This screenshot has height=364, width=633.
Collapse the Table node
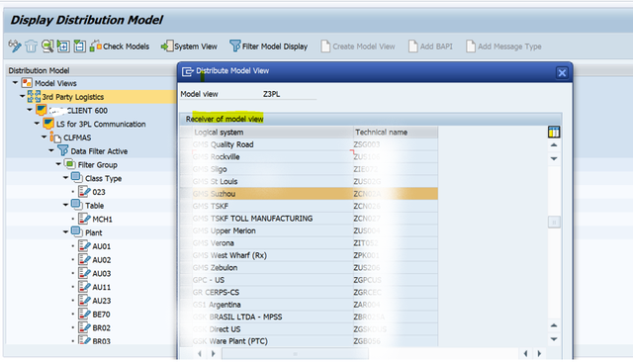(x=66, y=205)
